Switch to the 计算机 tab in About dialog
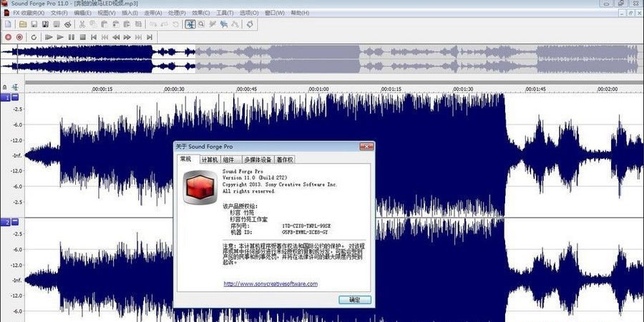Image resolution: width=644 pixels, height=322 pixels. [209, 160]
